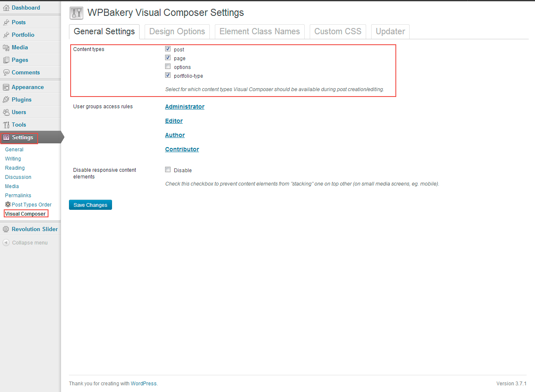535x392 pixels.
Task: Open the Updater tab
Action: click(390, 32)
